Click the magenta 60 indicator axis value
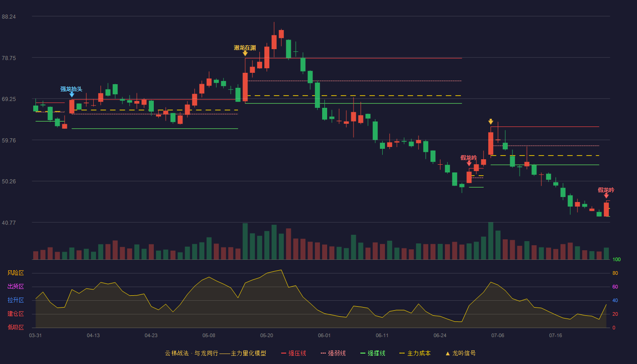This screenshot has height=364, width=637. pyautogui.click(x=615, y=287)
